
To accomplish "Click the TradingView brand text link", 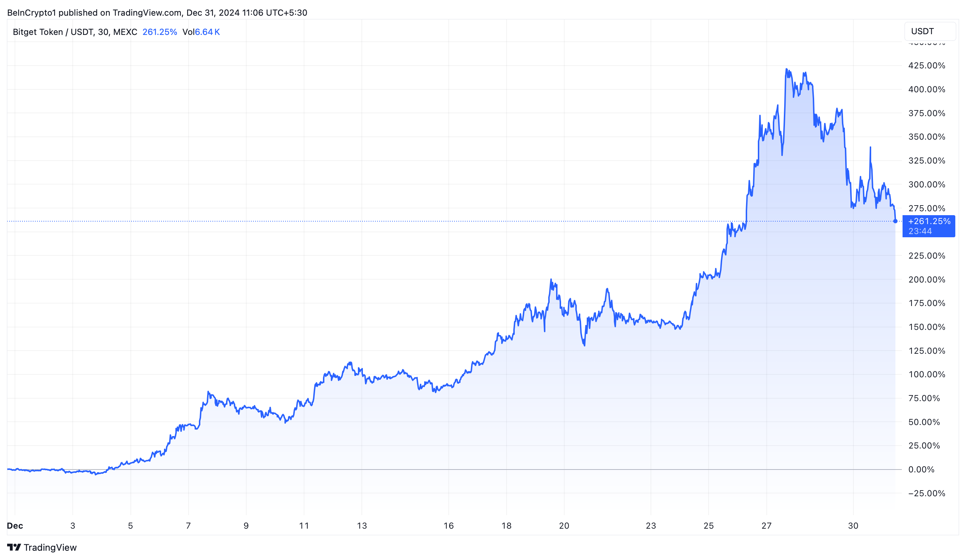I will (x=50, y=548).
